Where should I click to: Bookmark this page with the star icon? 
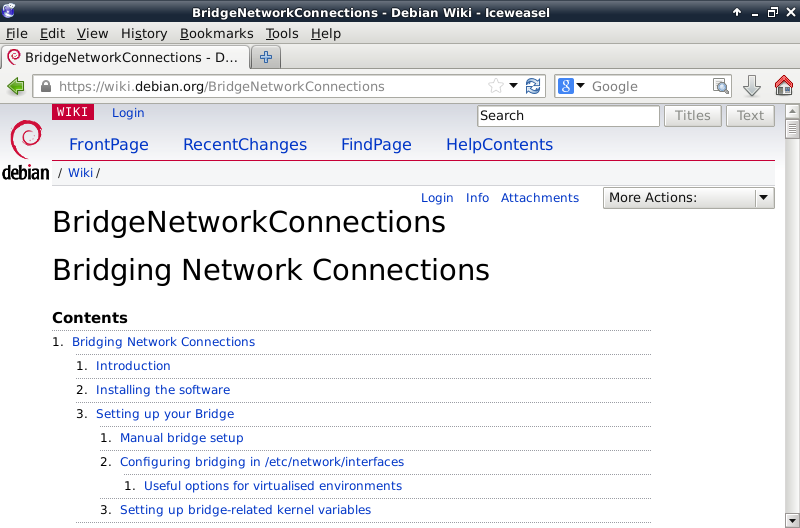tap(496, 86)
